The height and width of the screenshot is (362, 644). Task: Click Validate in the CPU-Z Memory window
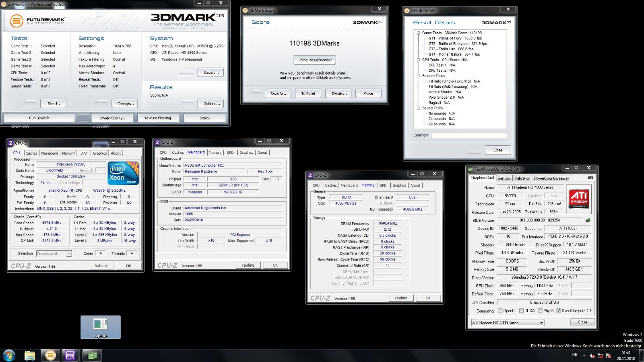pos(401,298)
